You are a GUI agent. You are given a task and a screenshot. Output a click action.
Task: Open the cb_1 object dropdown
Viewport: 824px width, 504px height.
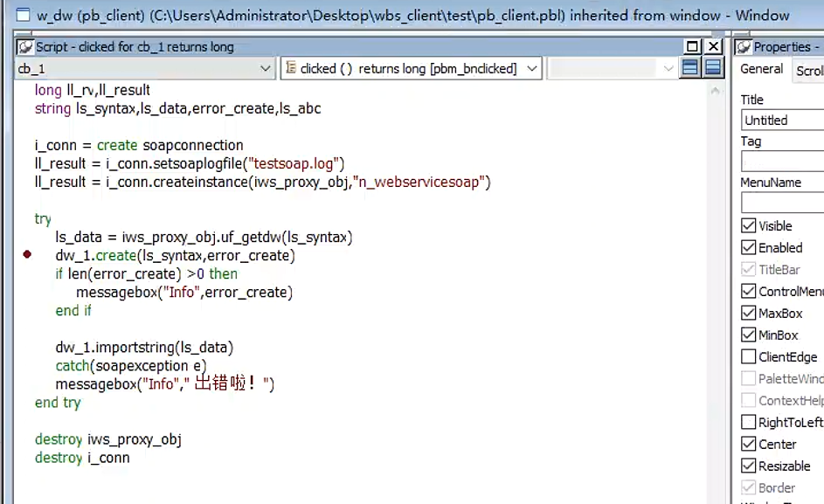point(266,68)
